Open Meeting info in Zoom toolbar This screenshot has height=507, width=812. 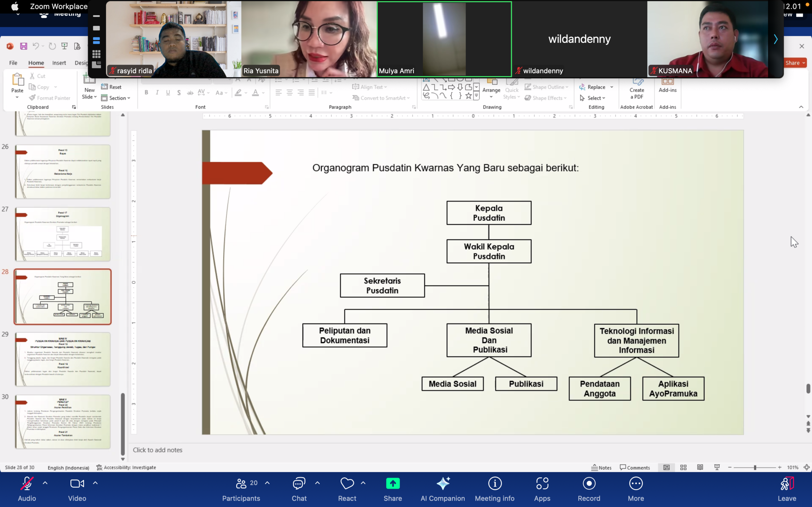[494, 489]
